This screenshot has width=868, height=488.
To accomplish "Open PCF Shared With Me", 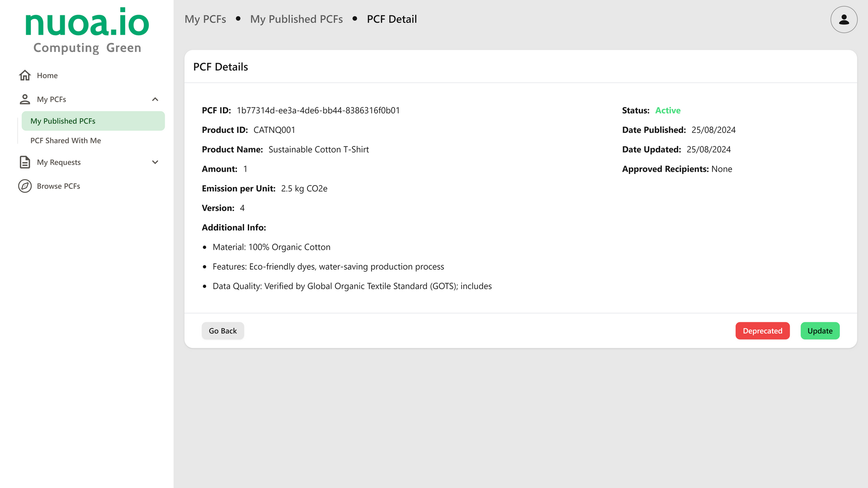I will [x=66, y=141].
